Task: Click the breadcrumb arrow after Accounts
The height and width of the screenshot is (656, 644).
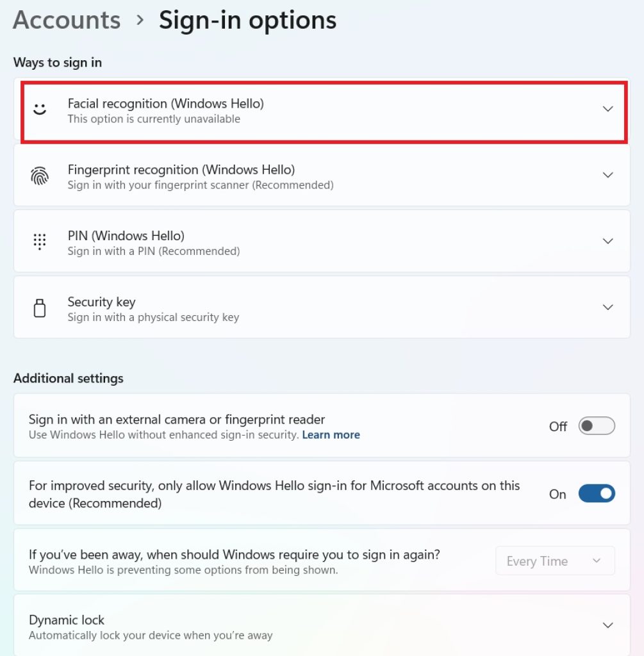Action: click(x=140, y=20)
